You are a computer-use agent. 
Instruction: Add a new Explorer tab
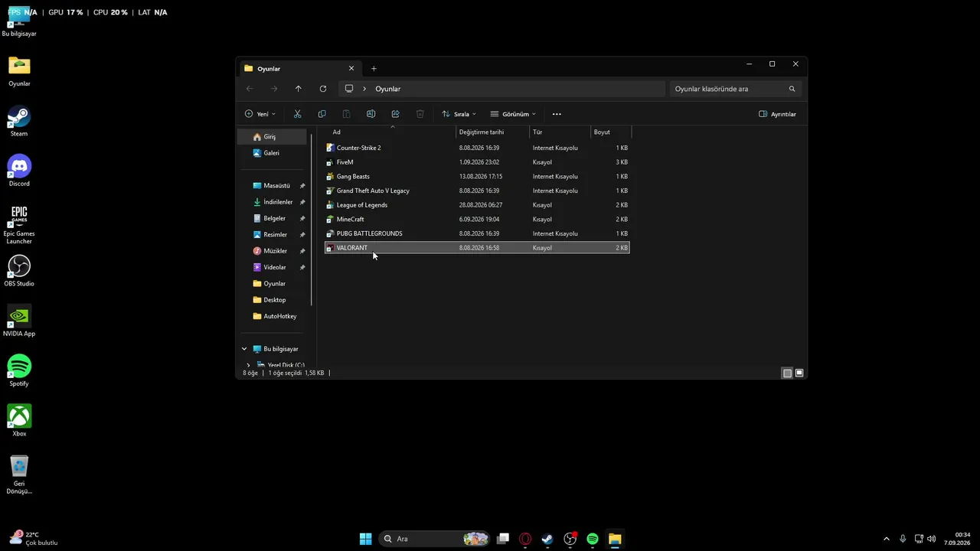pyautogui.click(x=374, y=69)
